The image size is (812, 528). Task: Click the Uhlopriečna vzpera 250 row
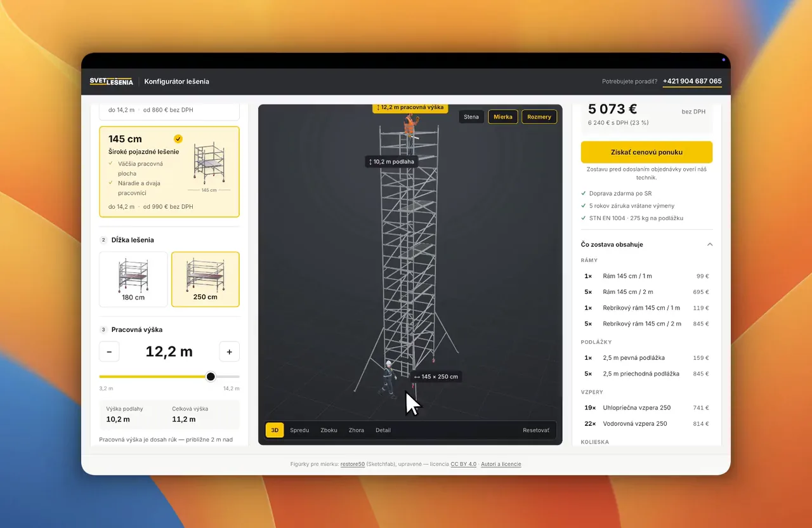coord(646,407)
